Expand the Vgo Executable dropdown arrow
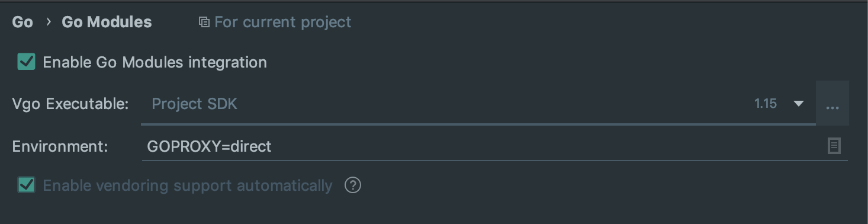The image size is (868, 224). [798, 104]
